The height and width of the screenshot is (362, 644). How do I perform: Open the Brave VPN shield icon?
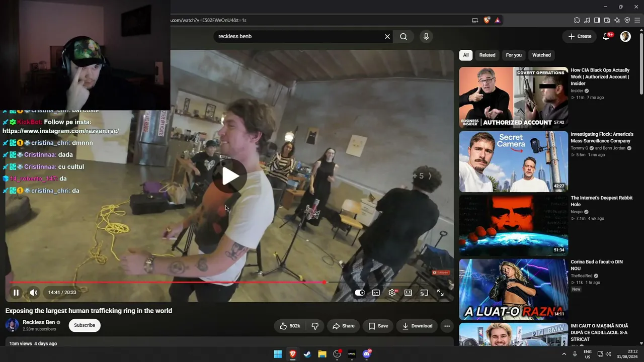(627, 20)
